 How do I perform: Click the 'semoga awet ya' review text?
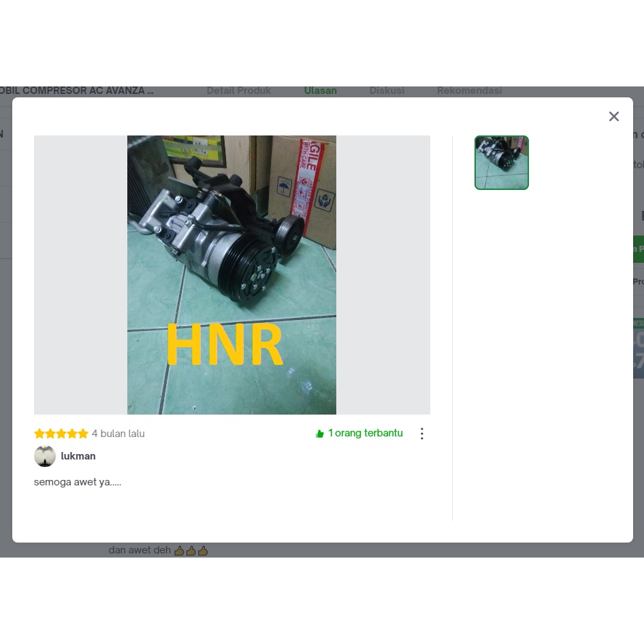[78, 482]
